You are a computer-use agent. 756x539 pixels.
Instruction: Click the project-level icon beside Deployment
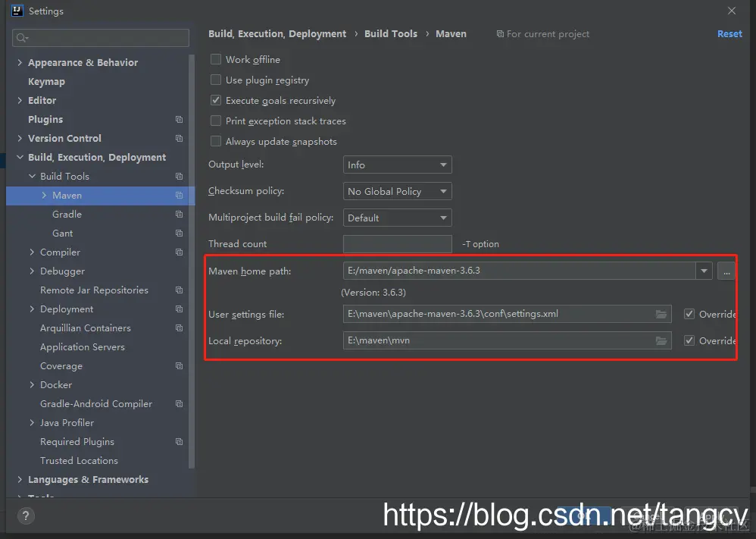coord(179,309)
